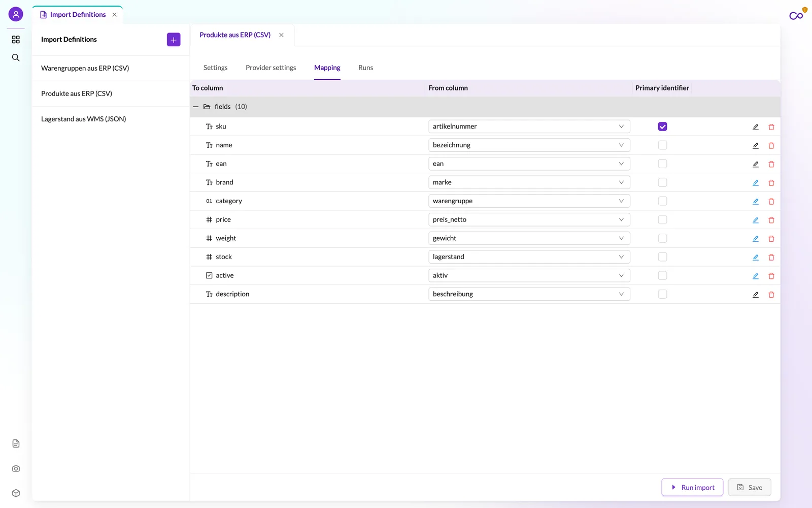This screenshot has height=508, width=812.
Task: Collapse the fields (10) group
Action: (x=195, y=107)
